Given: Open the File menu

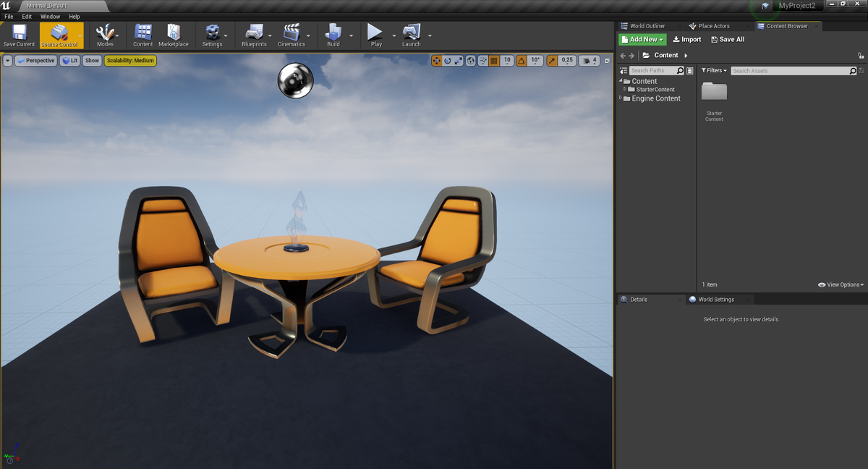Looking at the screenshot, I should coord(9,17).
